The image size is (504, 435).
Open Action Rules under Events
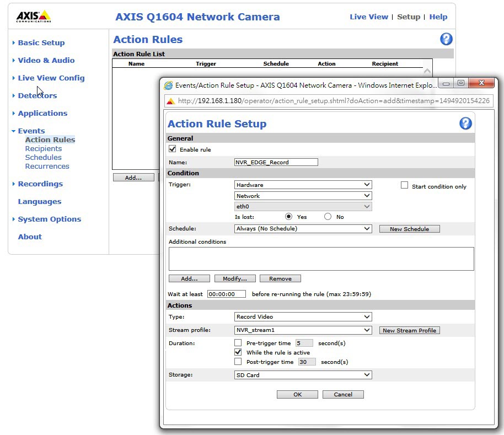[50, 139]
